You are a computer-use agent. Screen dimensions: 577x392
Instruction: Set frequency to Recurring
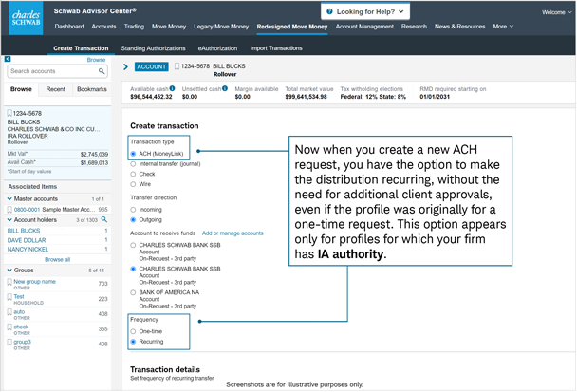pyautogui.click(x=133, y=342)
